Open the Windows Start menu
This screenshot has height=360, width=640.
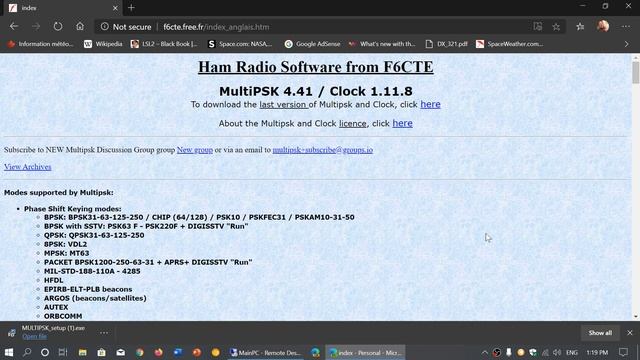(9, 352)
